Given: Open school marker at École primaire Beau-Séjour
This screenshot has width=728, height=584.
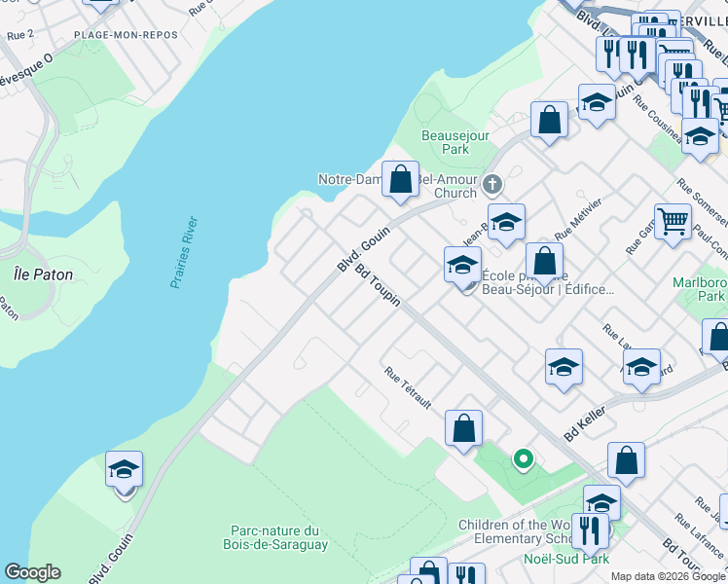Looking at the screenshot, I should coord(462,269).
